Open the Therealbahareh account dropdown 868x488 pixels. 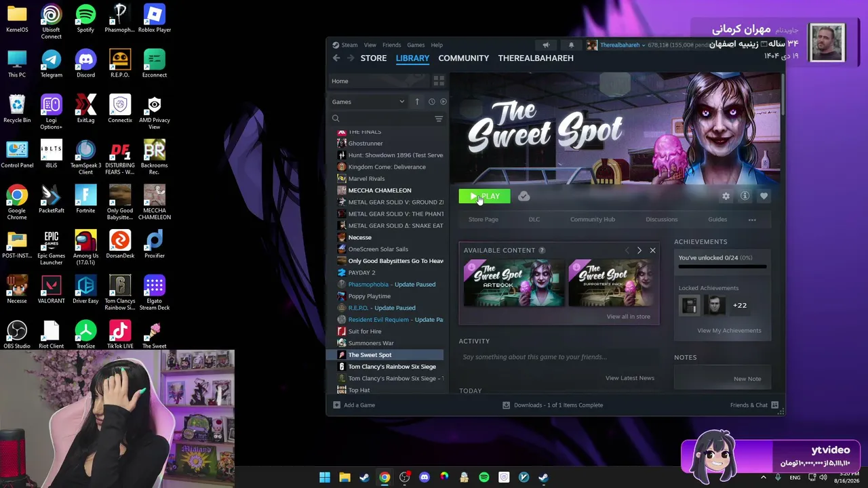pyautogui.click(x=622, y=45)
